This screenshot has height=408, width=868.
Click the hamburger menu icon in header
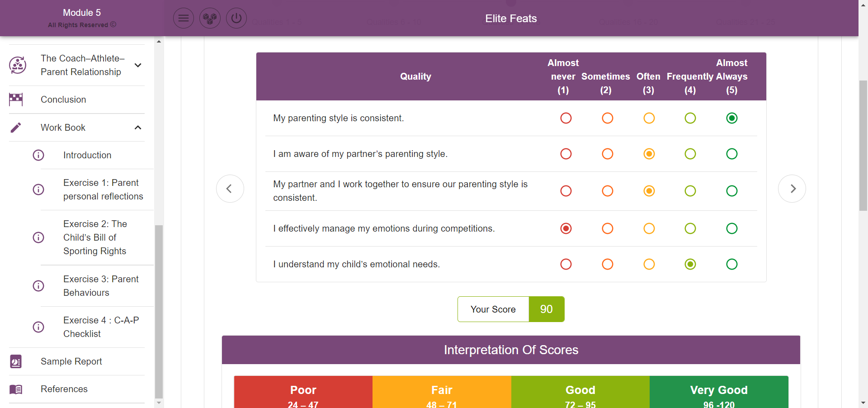pos(183,19)
